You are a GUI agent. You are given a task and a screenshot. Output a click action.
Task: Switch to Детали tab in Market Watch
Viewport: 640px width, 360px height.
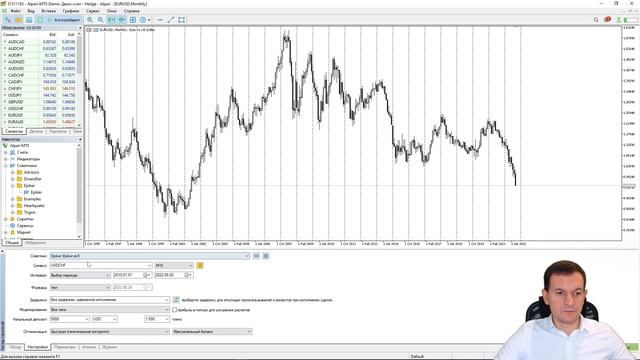tap(36, 131)
